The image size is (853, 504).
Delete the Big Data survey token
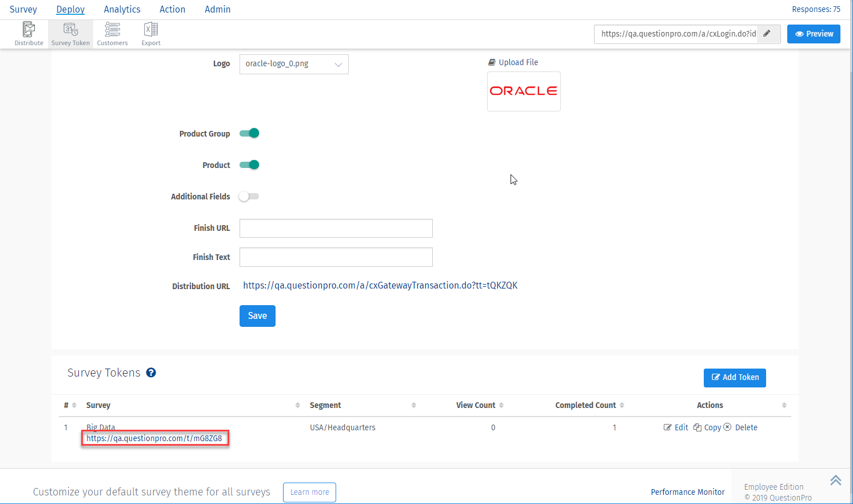click(741, 427)
